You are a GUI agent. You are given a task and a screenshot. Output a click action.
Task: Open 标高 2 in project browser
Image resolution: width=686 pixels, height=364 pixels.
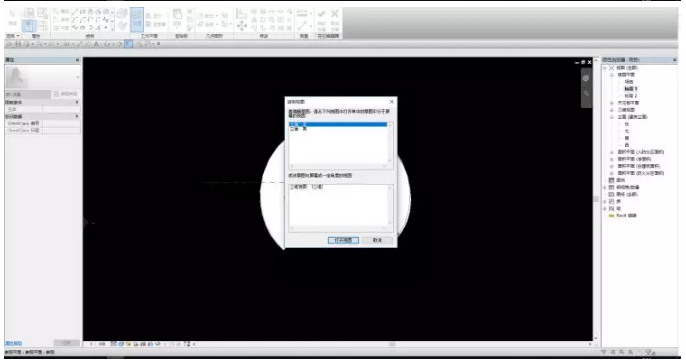(x=630, y=96)
